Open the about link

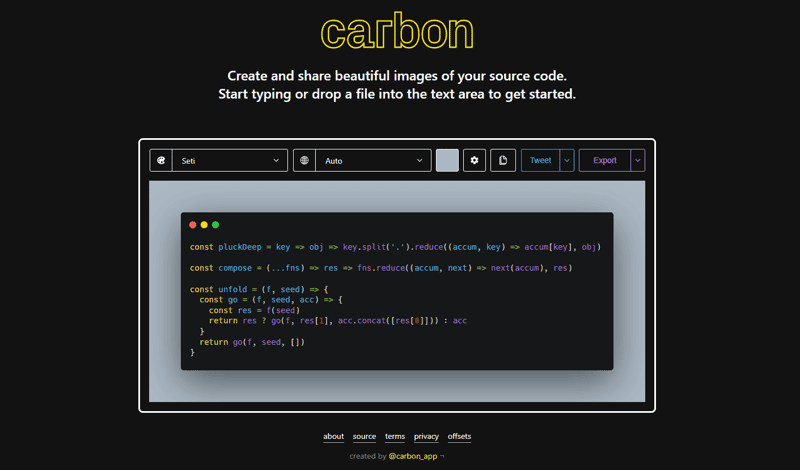pyautogui.click(x=334, y=436)
